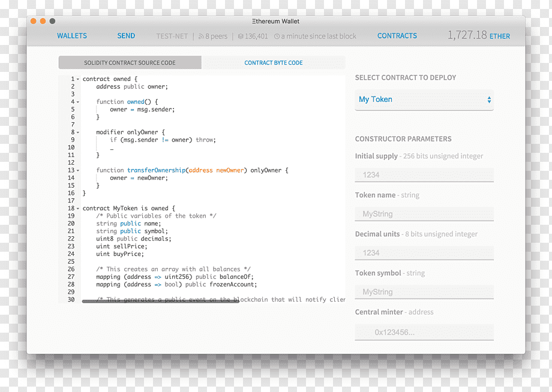Open the SEND section
This screenshot has width=552, height=392.
point(126,36)
